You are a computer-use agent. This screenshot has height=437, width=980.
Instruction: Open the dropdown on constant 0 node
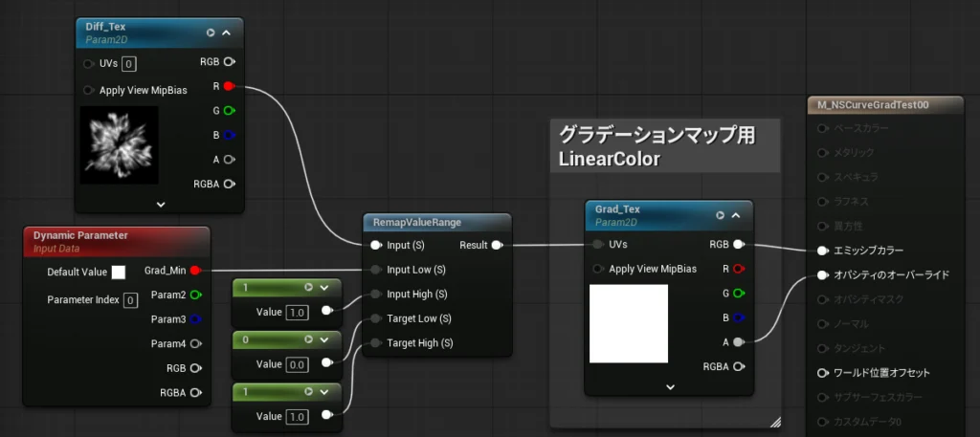tap(324, 339)
